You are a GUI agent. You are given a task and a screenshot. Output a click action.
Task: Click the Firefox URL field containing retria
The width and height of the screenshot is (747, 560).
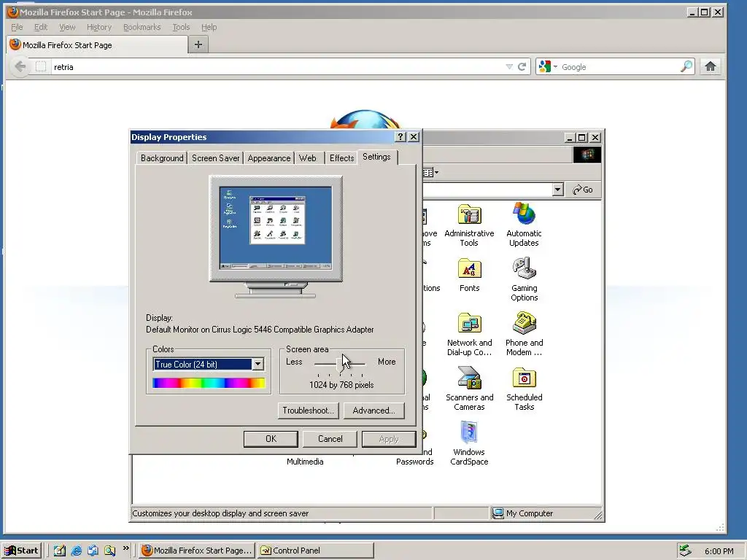coord(279,66)
